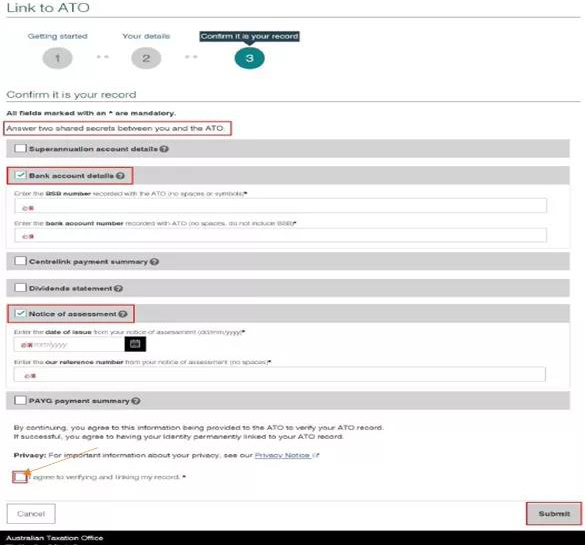Viewport: 585px width, 545px height.
Task: Click the BSB number input field
Action: tap(281, 206)
